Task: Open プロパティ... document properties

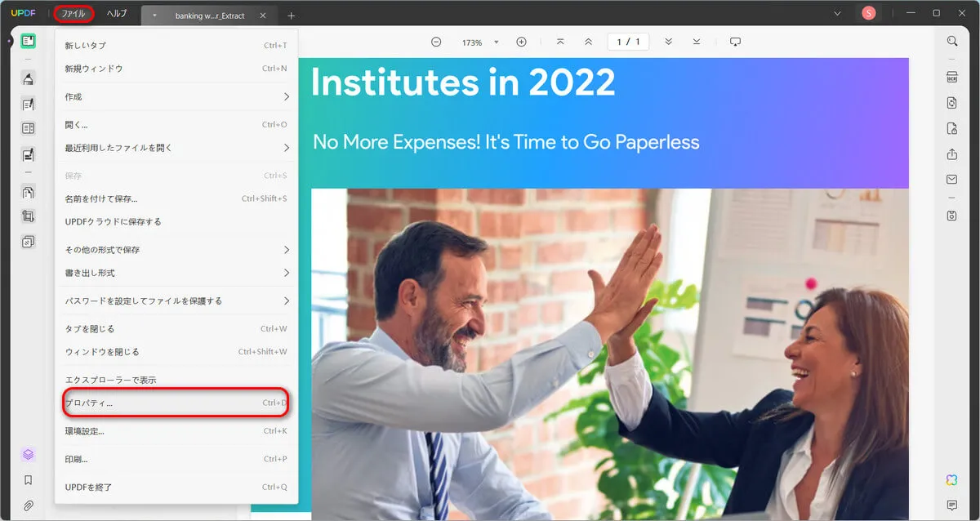Action: pyautogui.click(x=177, y=403)
